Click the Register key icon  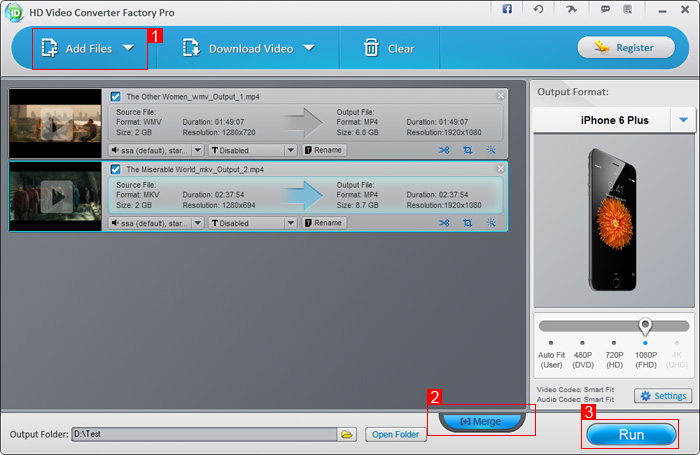coord(601,47)
